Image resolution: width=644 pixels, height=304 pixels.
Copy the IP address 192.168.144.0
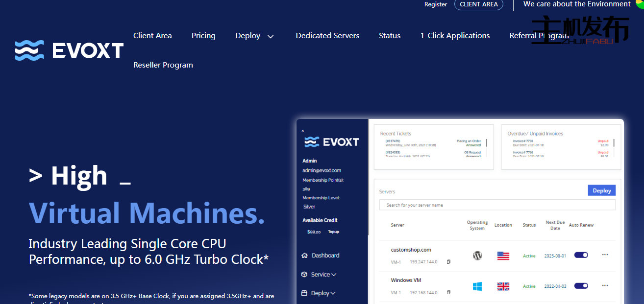tap(448, 293)
